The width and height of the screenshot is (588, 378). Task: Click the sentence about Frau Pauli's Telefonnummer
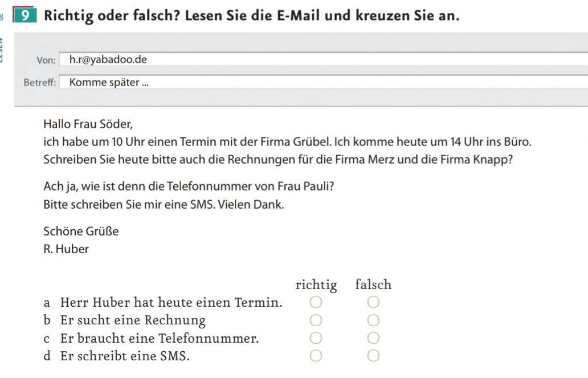tap(189, 186)
